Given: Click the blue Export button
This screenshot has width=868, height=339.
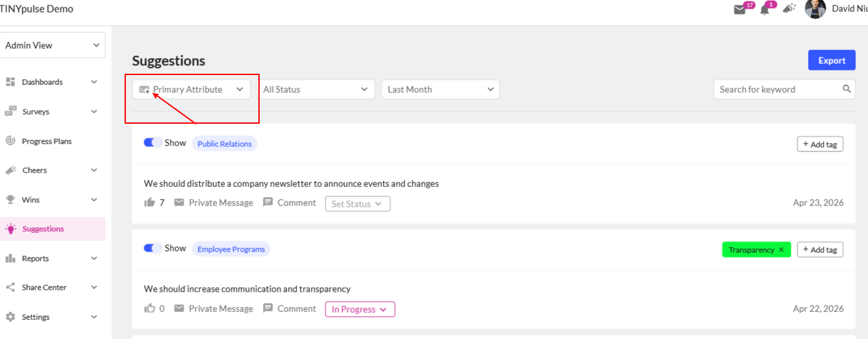Looking at the screenshot, I should pos(832,60).
